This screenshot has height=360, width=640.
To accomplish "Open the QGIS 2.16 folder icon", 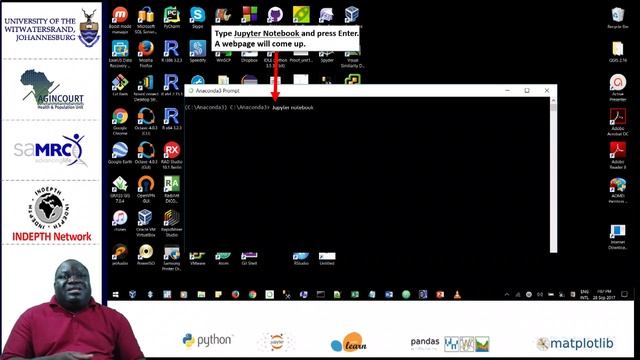I will [618, 52].
